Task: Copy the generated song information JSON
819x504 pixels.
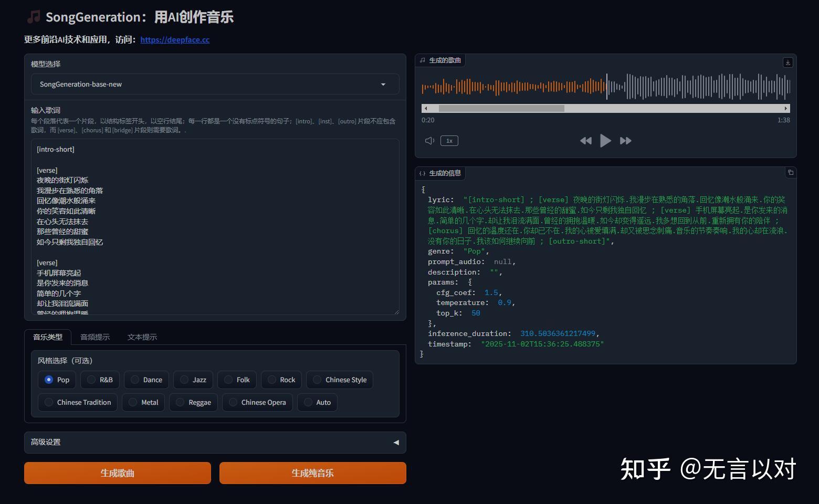Action: coord(791,172)
